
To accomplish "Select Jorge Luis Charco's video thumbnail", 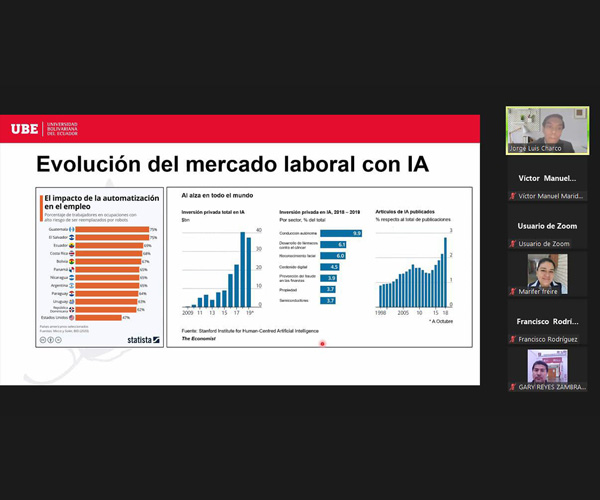I will (547, 130).
